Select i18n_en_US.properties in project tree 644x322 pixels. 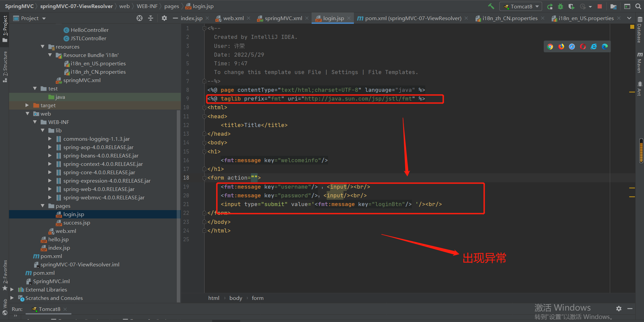click(98, 63)
